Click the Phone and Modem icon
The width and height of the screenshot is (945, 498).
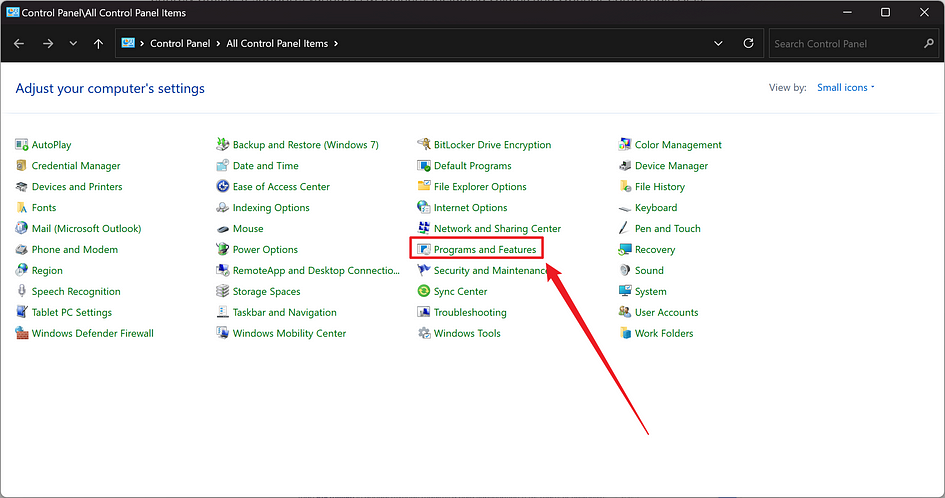click(22, 250)
